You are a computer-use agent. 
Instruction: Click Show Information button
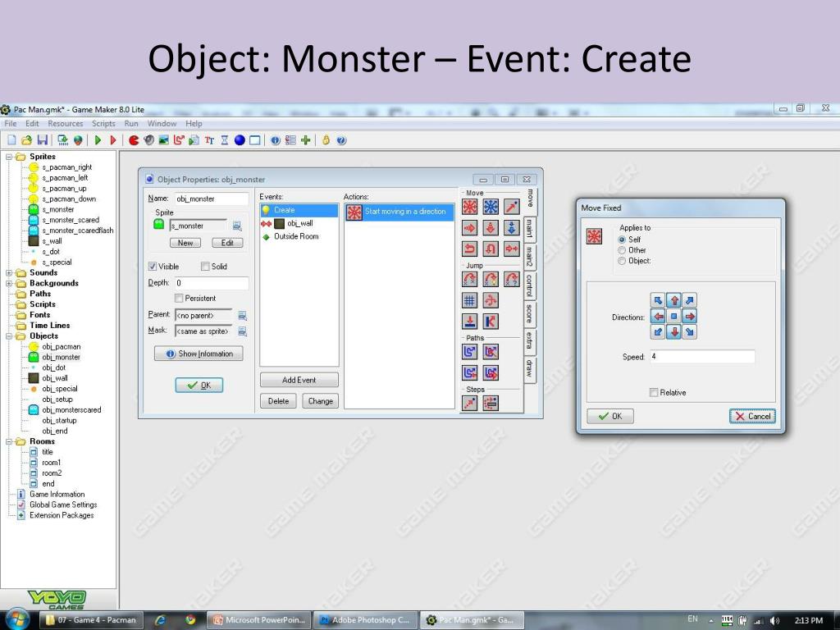tap(199, 354)
